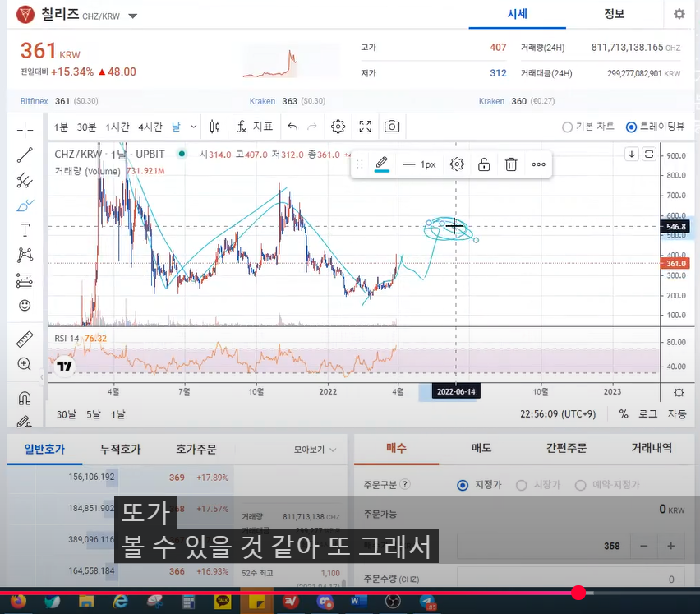Toggle chart maximize pane button
Image resolution: width=700 pixels, height=614 pixels.
tap(649, 155)
